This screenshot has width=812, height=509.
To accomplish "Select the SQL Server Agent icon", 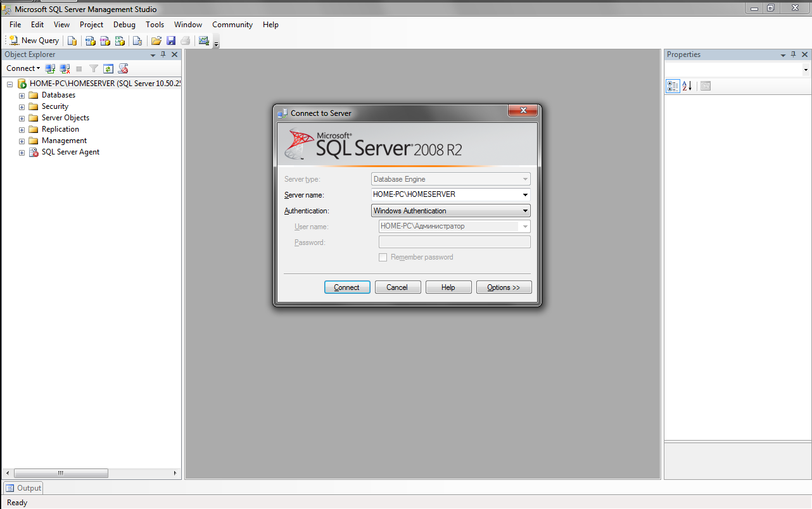I will [34, 152].
